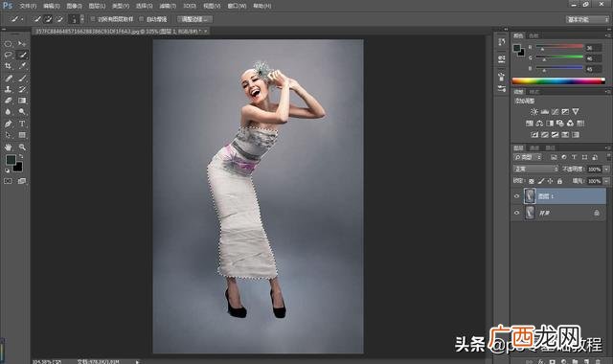This screenshot has height=364, width=613.
Task: Click the Refine Edge button
Action: (194, 19)
